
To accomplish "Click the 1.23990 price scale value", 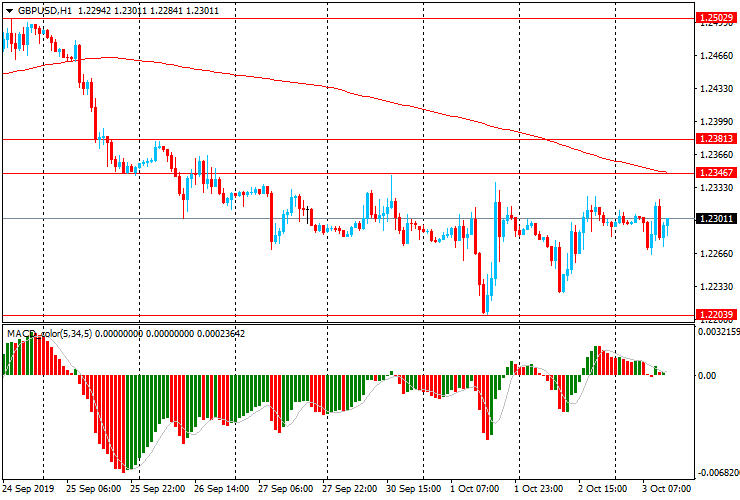I will [x=717, y=122].
